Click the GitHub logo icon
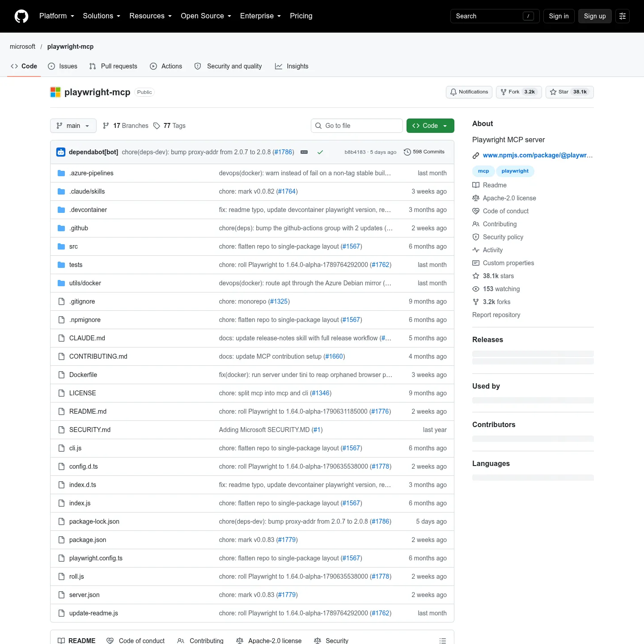This screenshot has width=644, height=644. [x=21, y=16]
